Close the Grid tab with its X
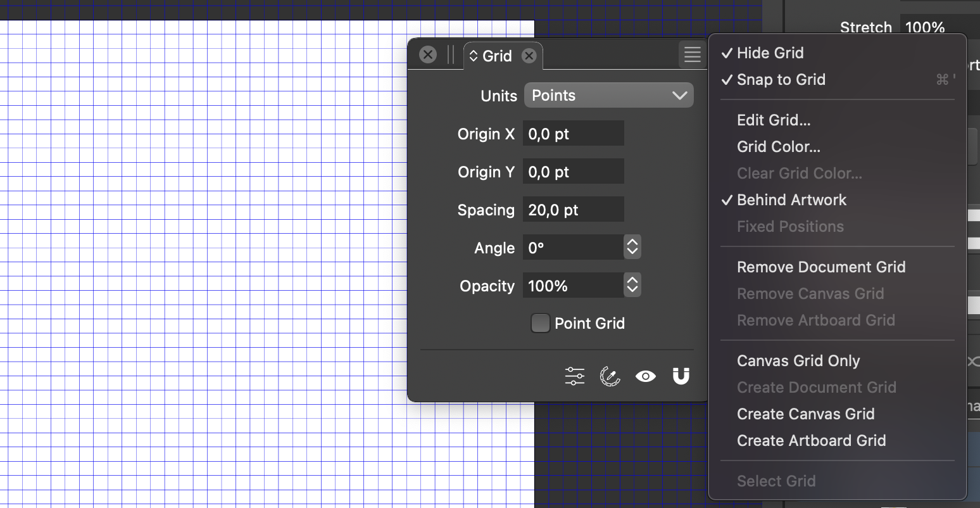Image resolution: width=980 pixels, height=508 pixels. (x=529, y=56)
